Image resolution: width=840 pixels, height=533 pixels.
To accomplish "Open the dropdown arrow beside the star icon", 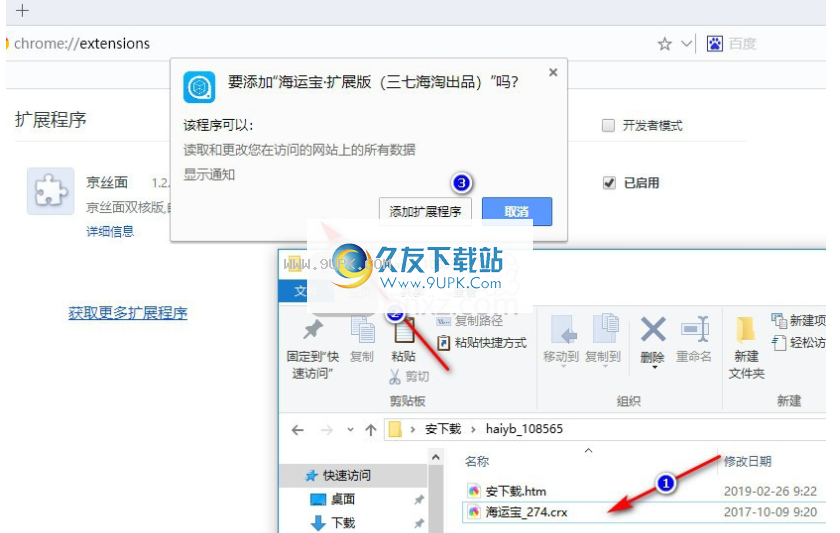I will coord(686,44).
